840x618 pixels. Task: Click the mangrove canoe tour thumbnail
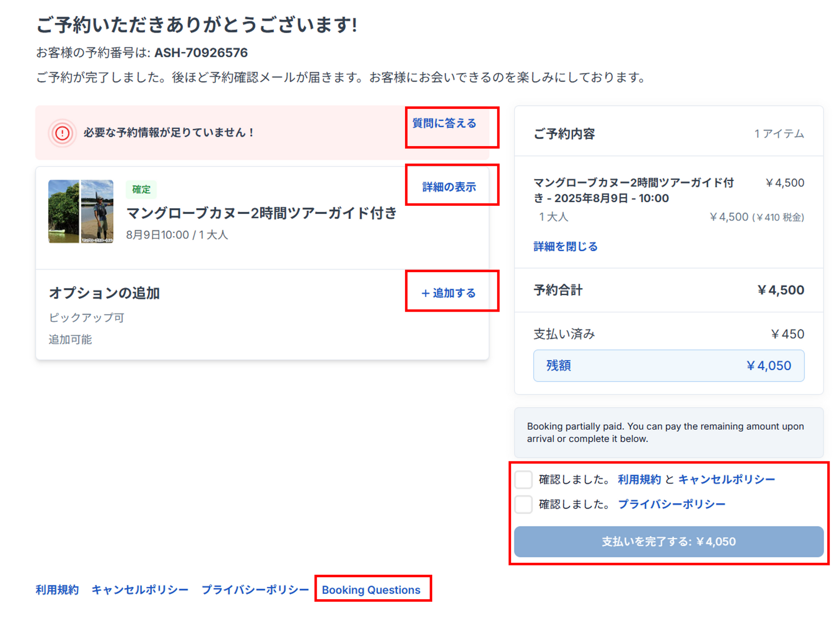81,211
